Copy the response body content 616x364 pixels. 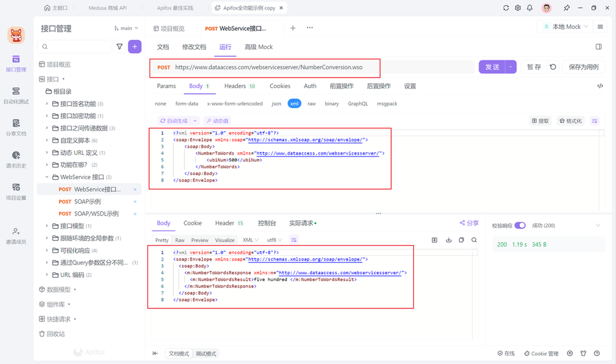(461, 240)
